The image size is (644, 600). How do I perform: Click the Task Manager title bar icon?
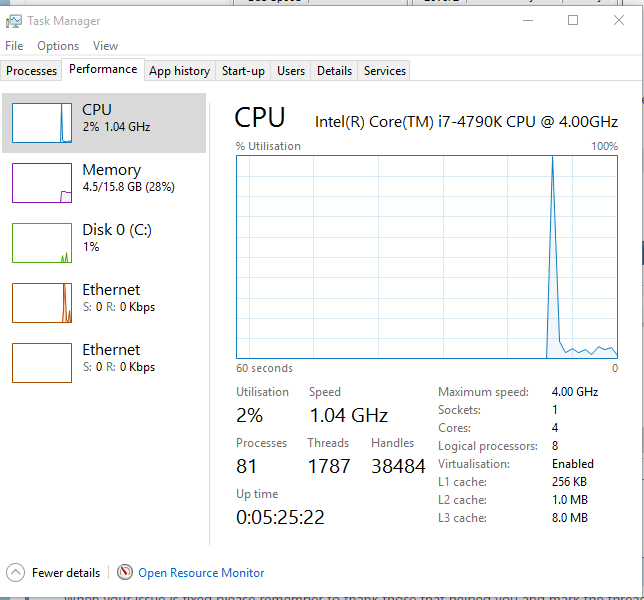tap(14, 21)
